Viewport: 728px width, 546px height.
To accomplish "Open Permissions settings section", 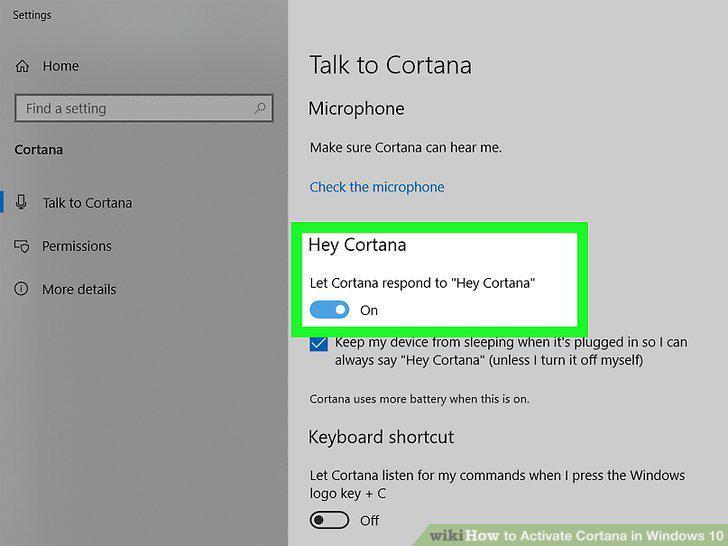I will (x=77, y=246).
